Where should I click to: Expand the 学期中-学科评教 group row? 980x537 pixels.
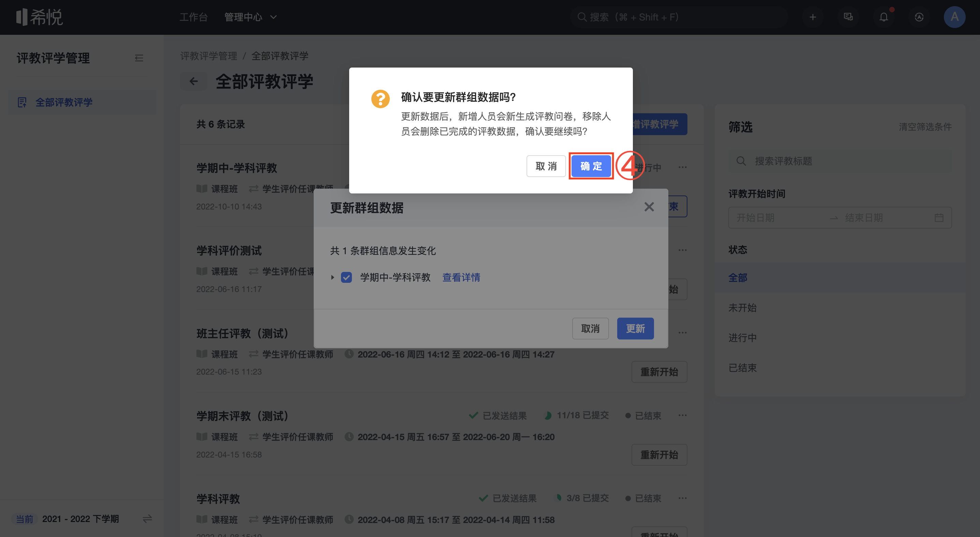coord(332,277)
